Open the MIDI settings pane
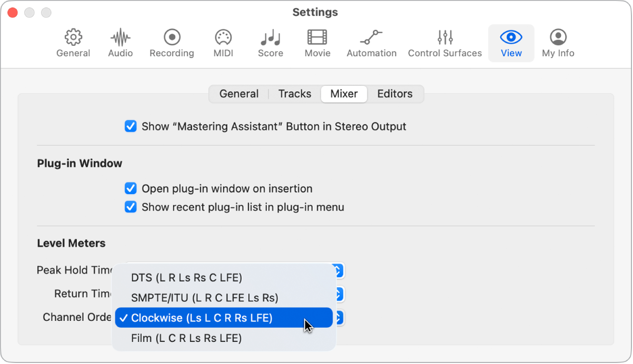 (x=223, y=43)
